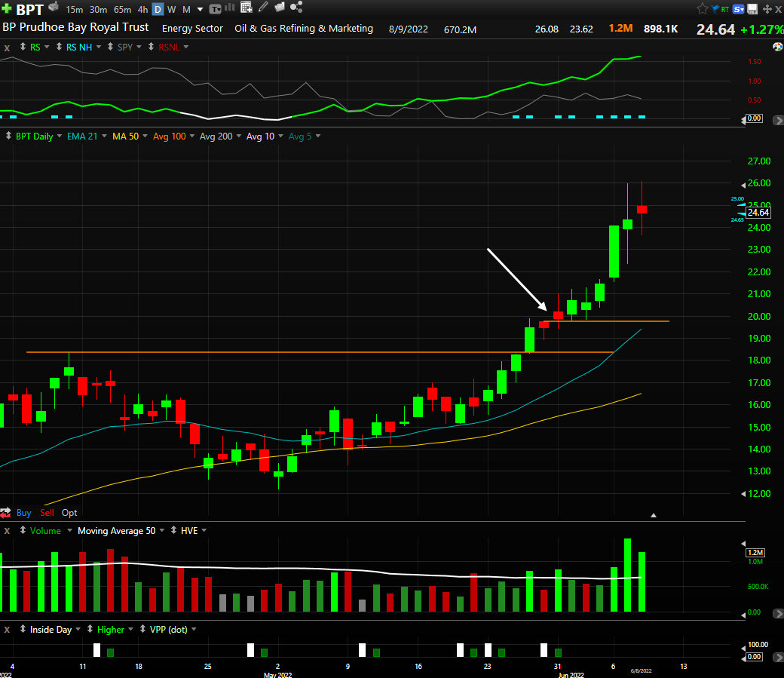
Task: Click the Opt options button
Action: point(69,512)
